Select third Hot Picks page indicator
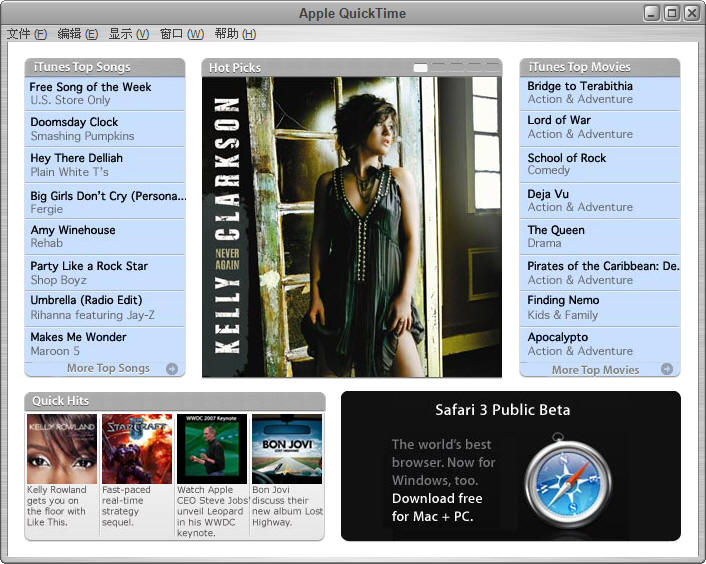706x564 pixels. [x=456, y=68]
